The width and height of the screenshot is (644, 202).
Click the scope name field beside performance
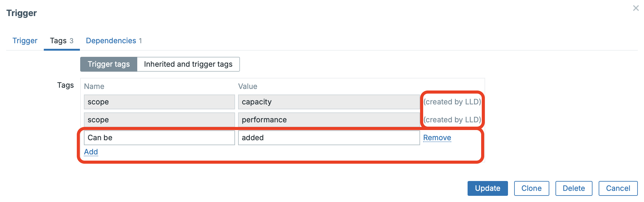pos(159,120)
